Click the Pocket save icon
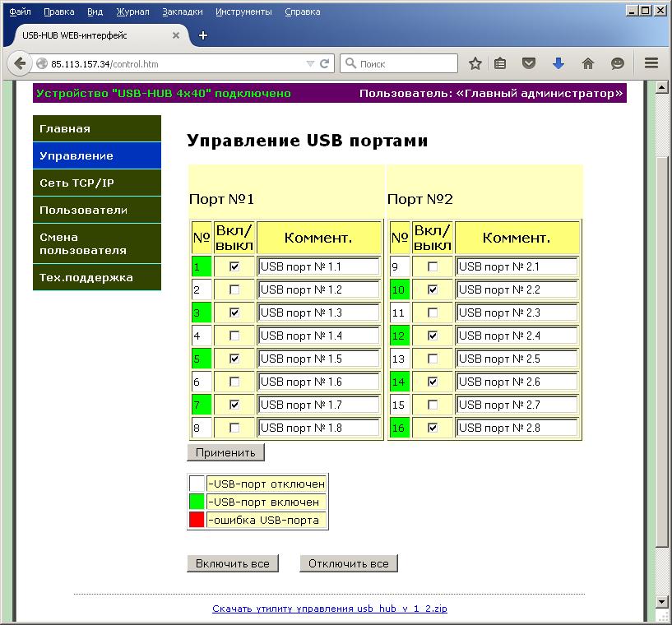 click(x=529, y=64)
